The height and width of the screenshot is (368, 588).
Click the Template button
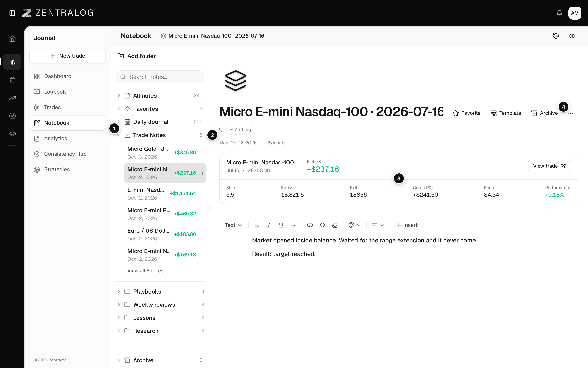(x=506, y=113)
